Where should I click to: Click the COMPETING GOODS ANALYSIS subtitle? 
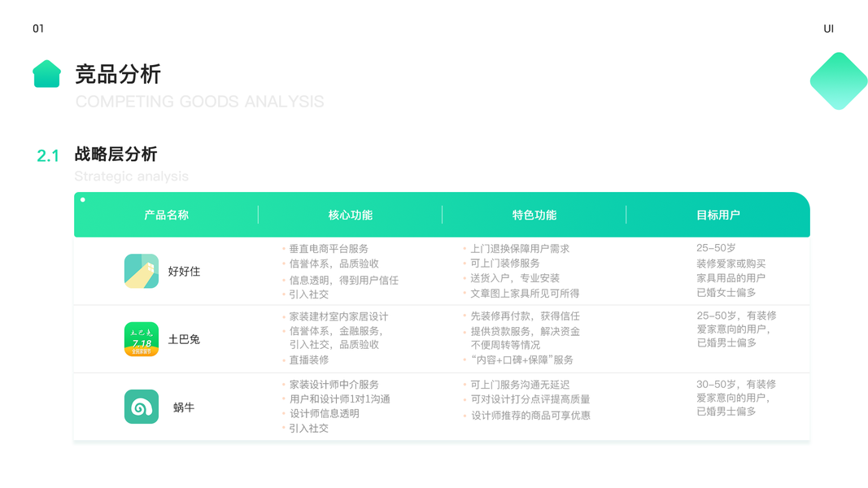point(199,102)
